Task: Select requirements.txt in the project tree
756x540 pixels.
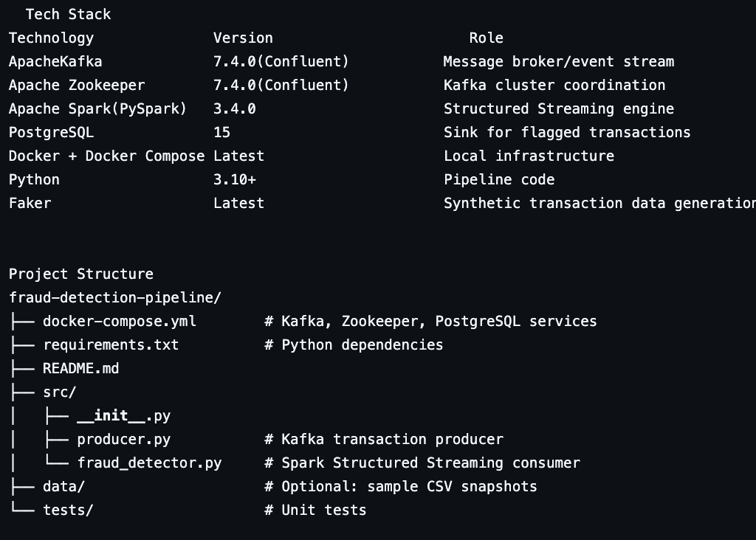Action: pos(111,345)
